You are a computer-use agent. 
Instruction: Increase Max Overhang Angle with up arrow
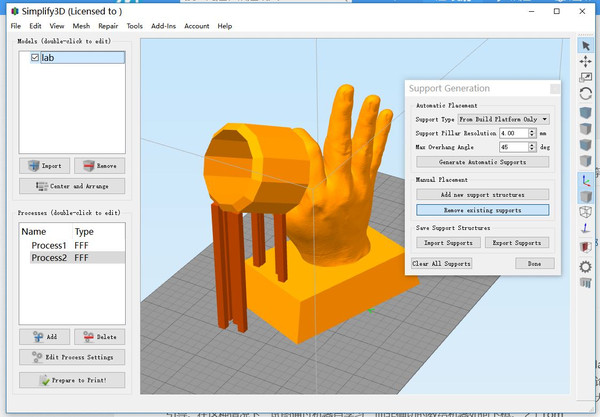[532, 145]
